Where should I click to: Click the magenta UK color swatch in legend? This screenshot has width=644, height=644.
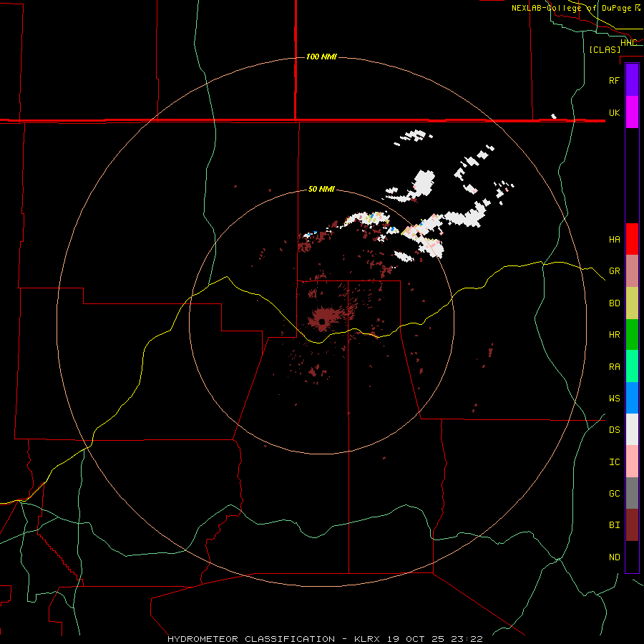[x=632, y=112]
